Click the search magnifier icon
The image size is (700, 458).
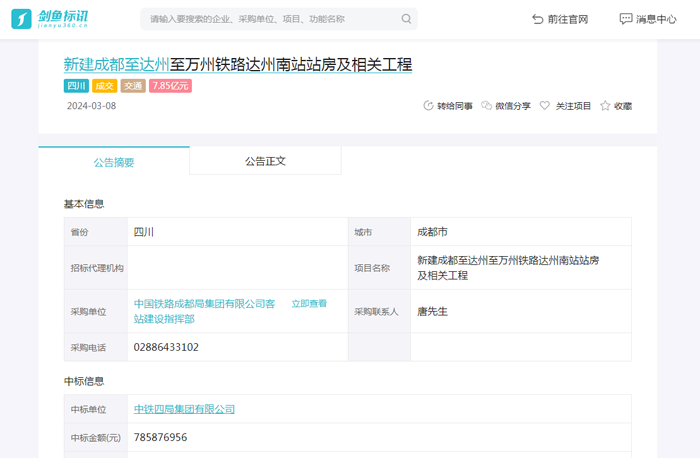406,19
